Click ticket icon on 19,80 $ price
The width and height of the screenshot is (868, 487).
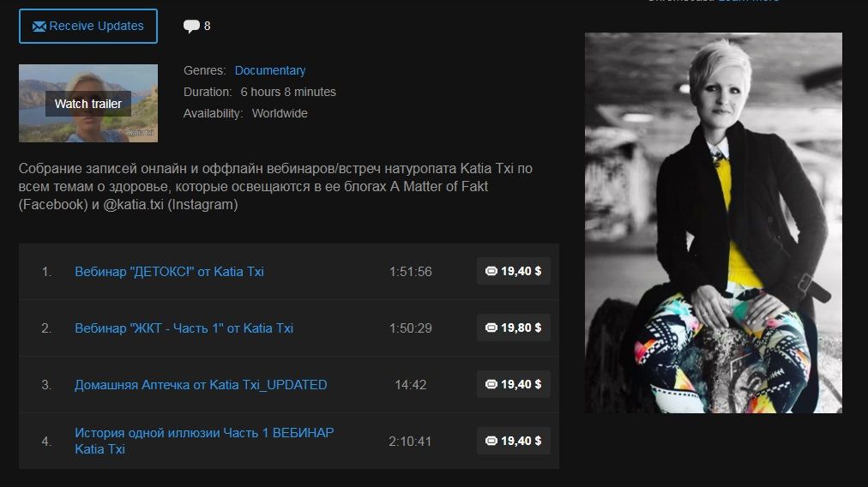coord(491,328)
